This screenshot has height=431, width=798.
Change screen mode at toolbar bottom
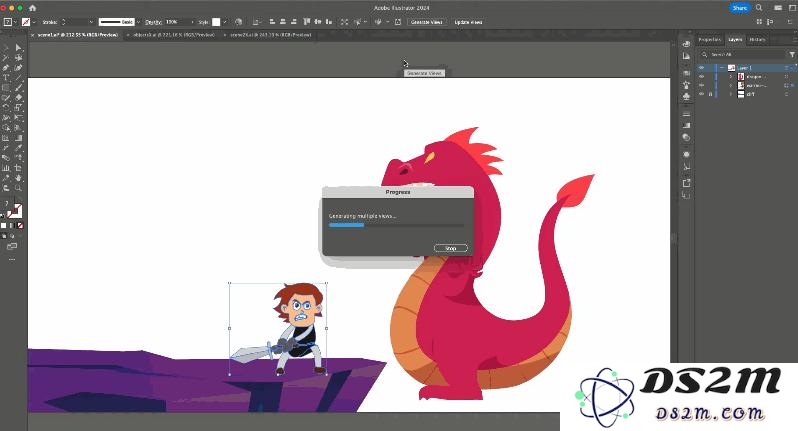tap(12, 246)
